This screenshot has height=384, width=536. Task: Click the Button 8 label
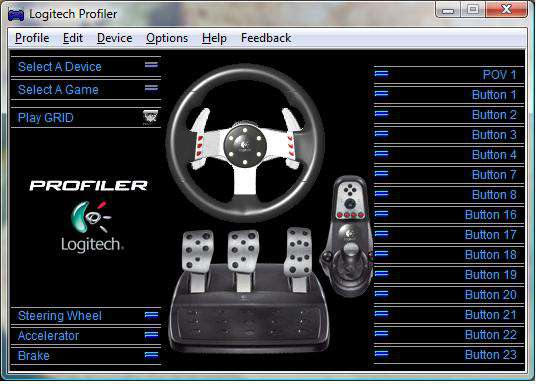click(x=494, y=195)
